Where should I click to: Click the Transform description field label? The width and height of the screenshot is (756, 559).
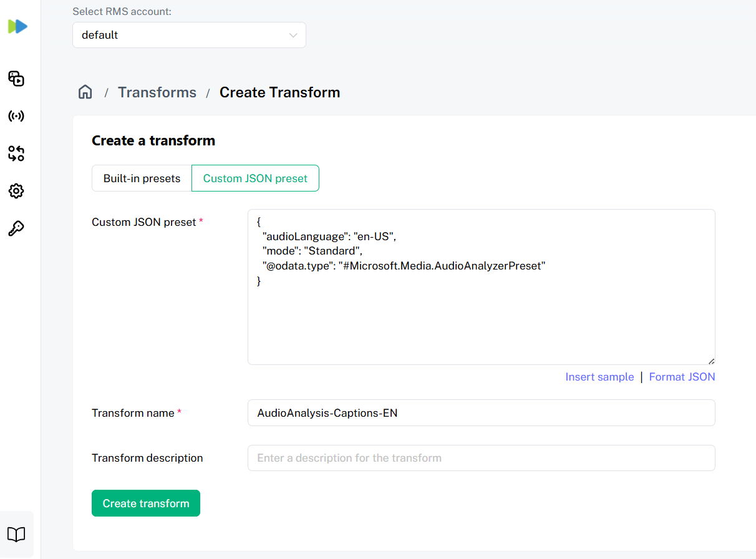tap(147, 458)
